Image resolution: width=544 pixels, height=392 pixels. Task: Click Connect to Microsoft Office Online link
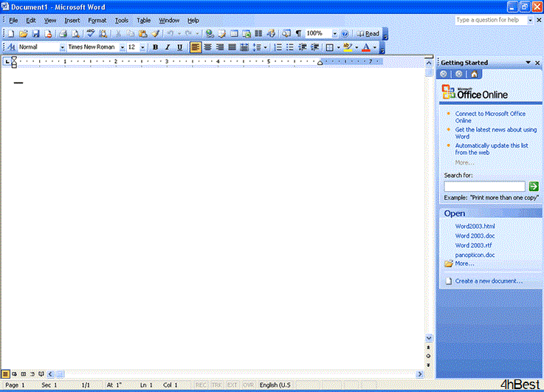coord(490,117)
